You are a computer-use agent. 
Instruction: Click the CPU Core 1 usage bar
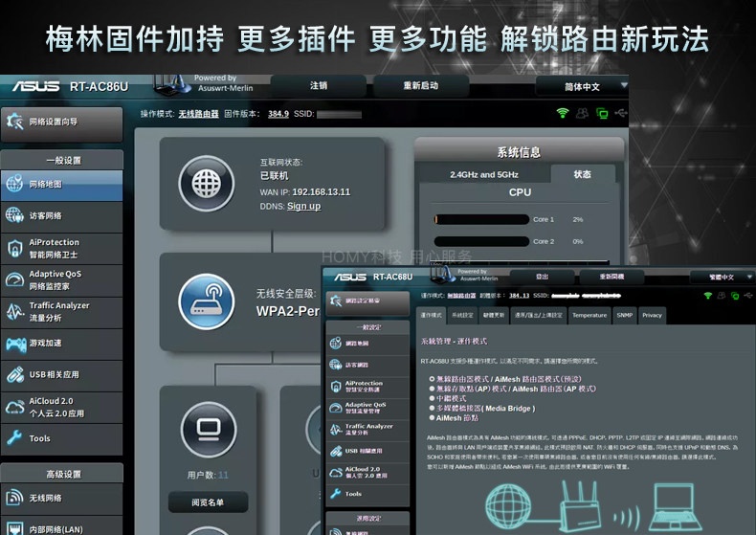481,219
